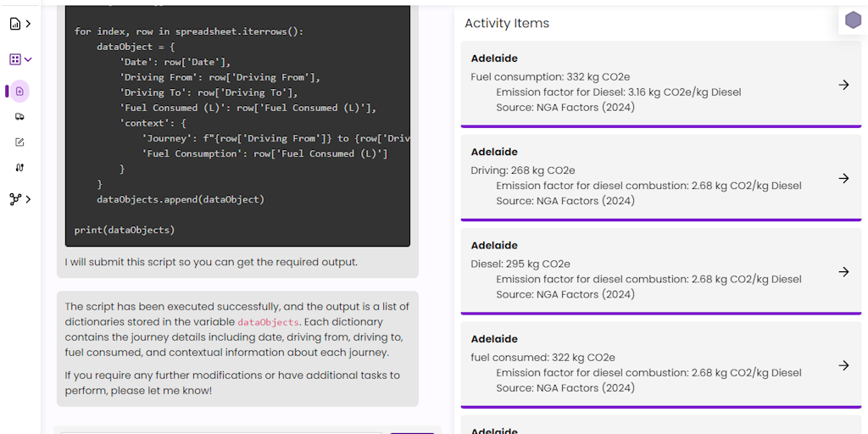Screen dimensions: 868x434
Task: Select the highlighted add-document sidebar icon
Action: pos(20,92)
